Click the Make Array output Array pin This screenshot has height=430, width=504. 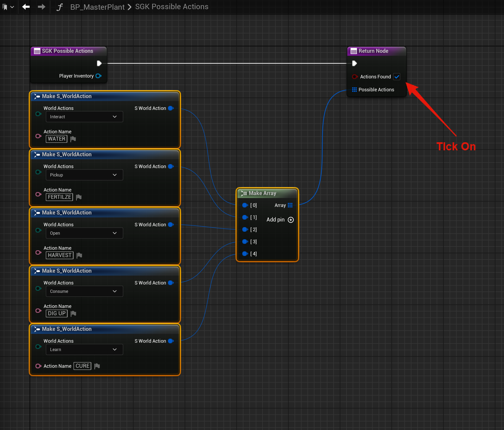coord(290,205)
